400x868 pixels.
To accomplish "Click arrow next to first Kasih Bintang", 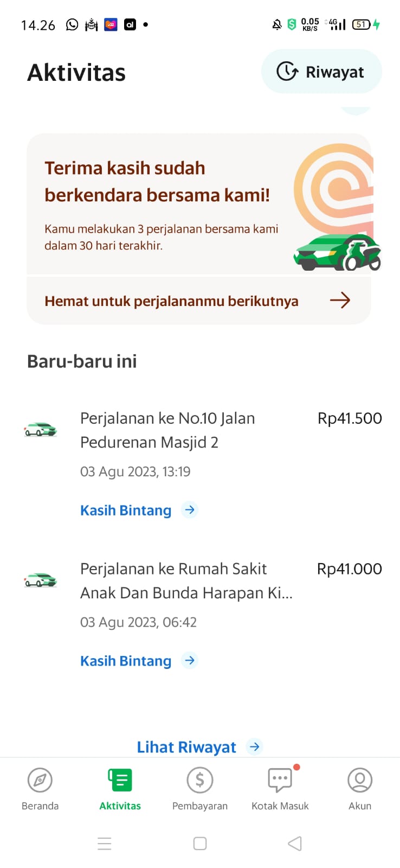I will [190, 510].
